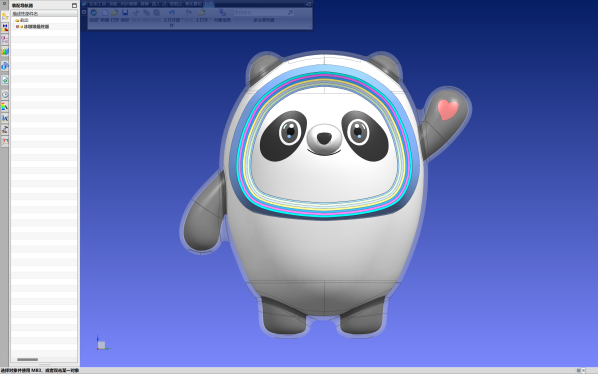Screen dimensions: 598x374
Task: Open the Part Navigator sidebar icon
Action: coord(5,40)
